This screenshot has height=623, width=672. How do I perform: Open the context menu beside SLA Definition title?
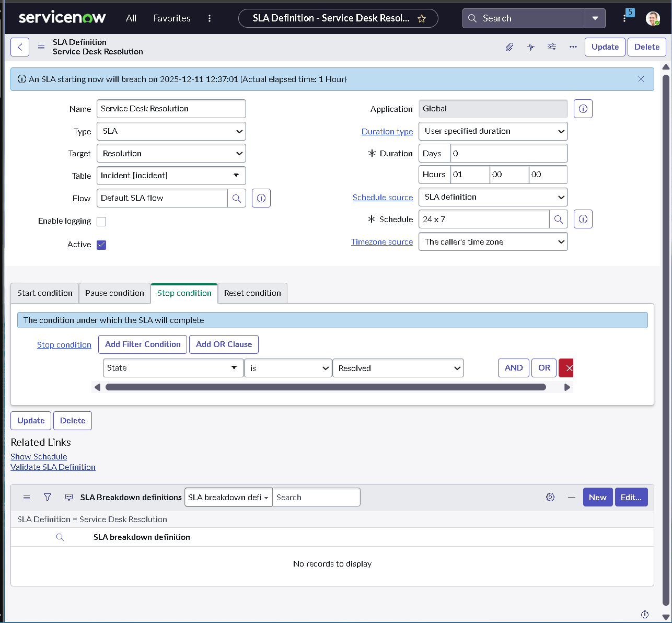tap(41, 47)
